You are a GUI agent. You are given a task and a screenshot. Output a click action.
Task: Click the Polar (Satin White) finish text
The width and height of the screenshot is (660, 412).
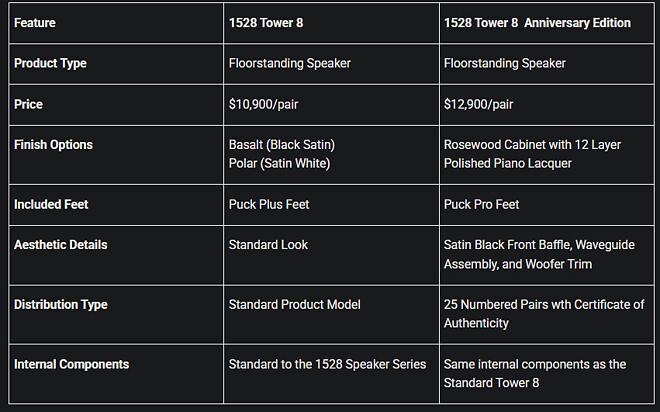coord(279,164)
